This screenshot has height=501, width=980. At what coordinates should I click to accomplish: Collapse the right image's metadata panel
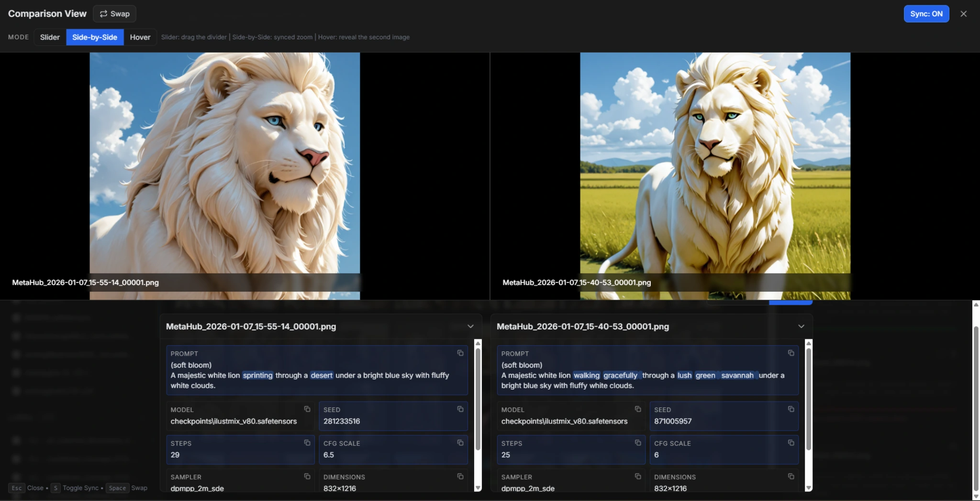801,326
